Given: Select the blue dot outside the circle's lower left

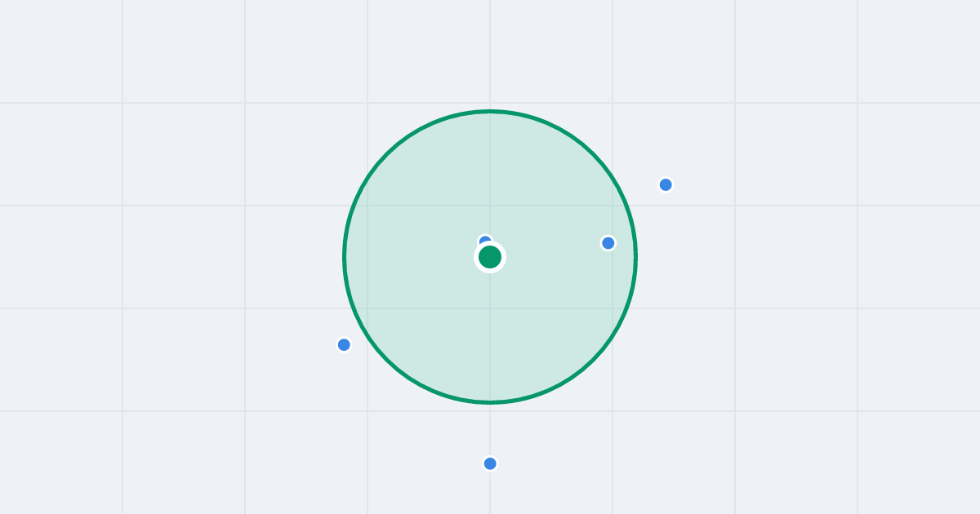Looking at the screenshot, I should pos(344,344).
